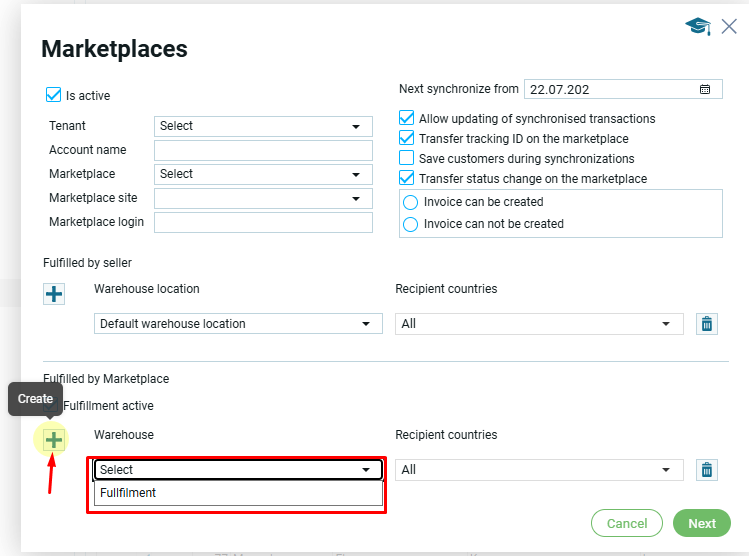Select Invoice can be created option
Screen dimensions: 749x556
410,202
